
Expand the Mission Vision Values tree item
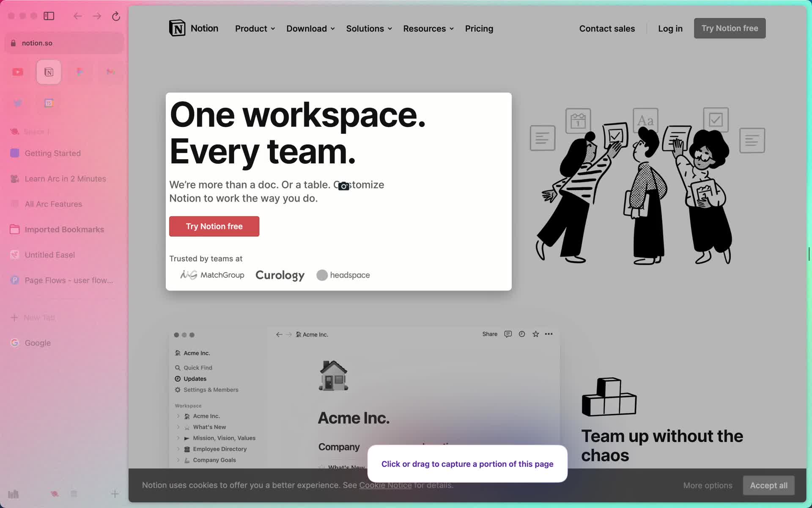point(178,438)
